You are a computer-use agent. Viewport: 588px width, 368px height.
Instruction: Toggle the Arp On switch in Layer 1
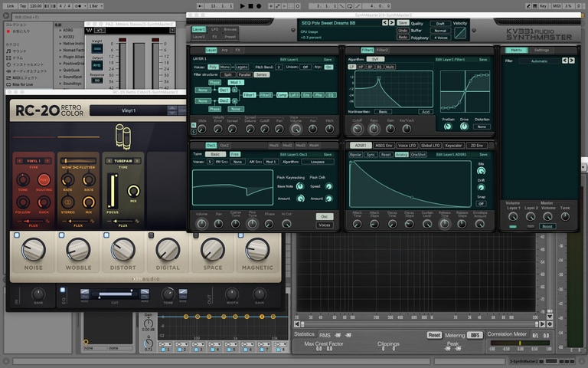pyautogui.click(x=328, y=67)
